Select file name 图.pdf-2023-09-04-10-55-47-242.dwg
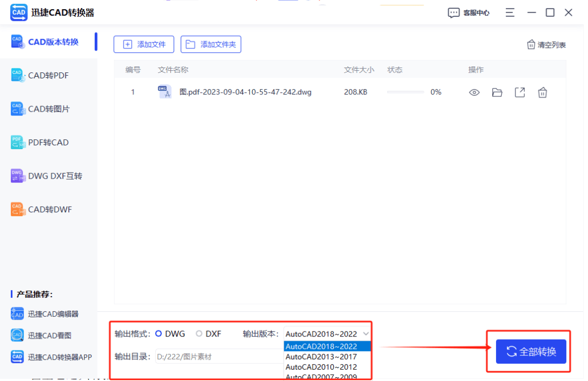Image resolution: width=588 pixels, height=381 pixels. [245, 92]
